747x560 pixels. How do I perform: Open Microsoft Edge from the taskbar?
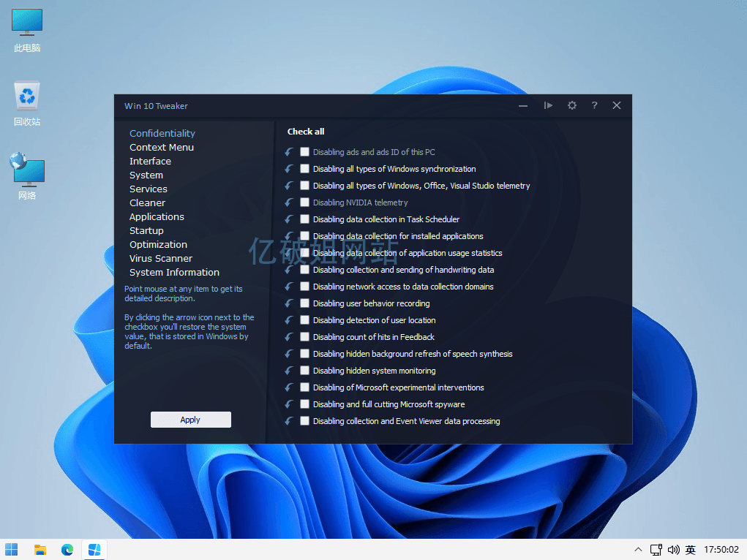(x=67, y=550)
